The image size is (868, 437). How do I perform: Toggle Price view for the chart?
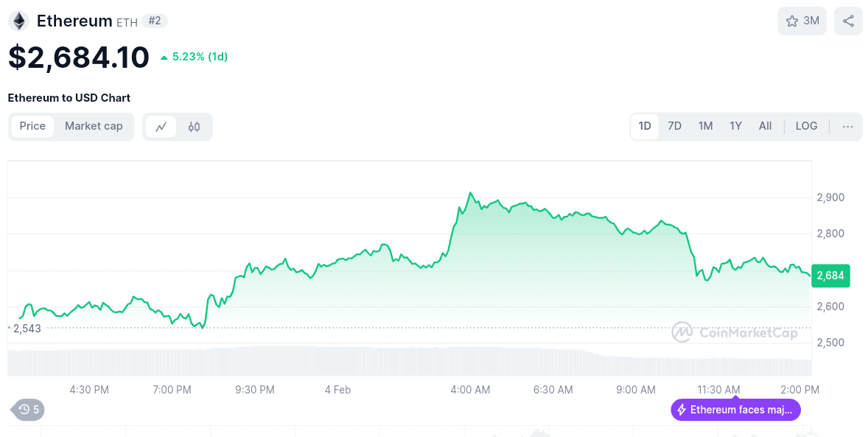point(33,126)
